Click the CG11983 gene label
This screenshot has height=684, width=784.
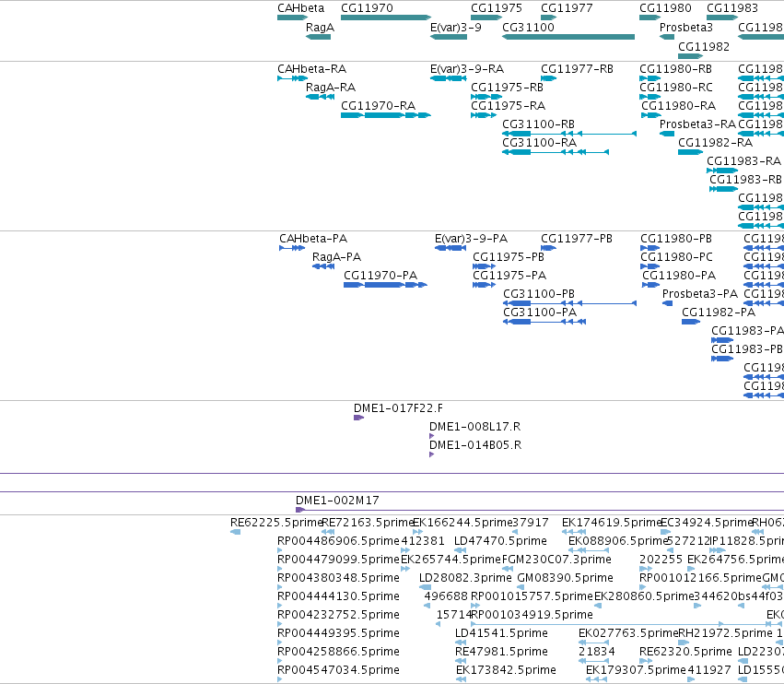click(732, 8)
